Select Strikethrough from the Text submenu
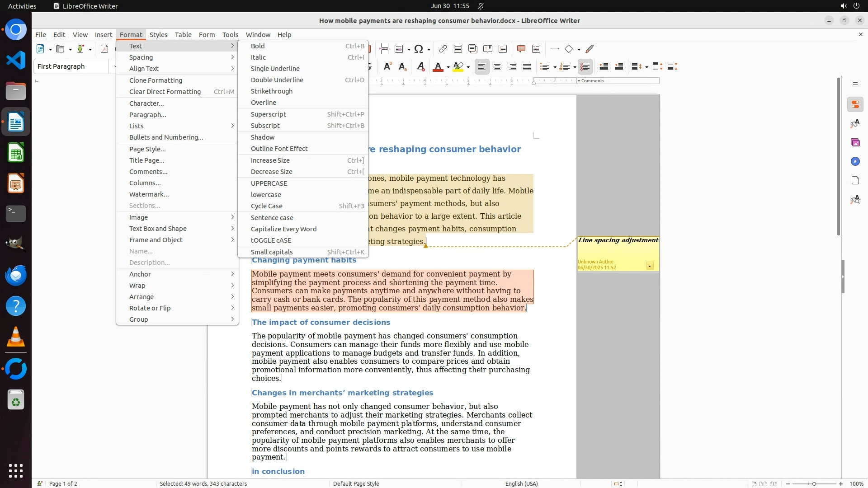 tap(272, 91)
